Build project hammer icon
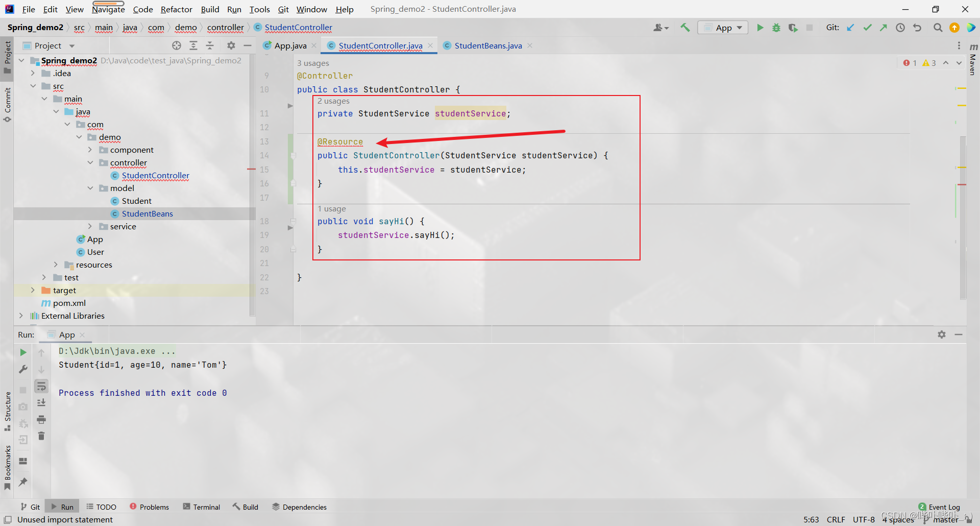This screenshot has width=980, height=526. (x=685, y=28)
